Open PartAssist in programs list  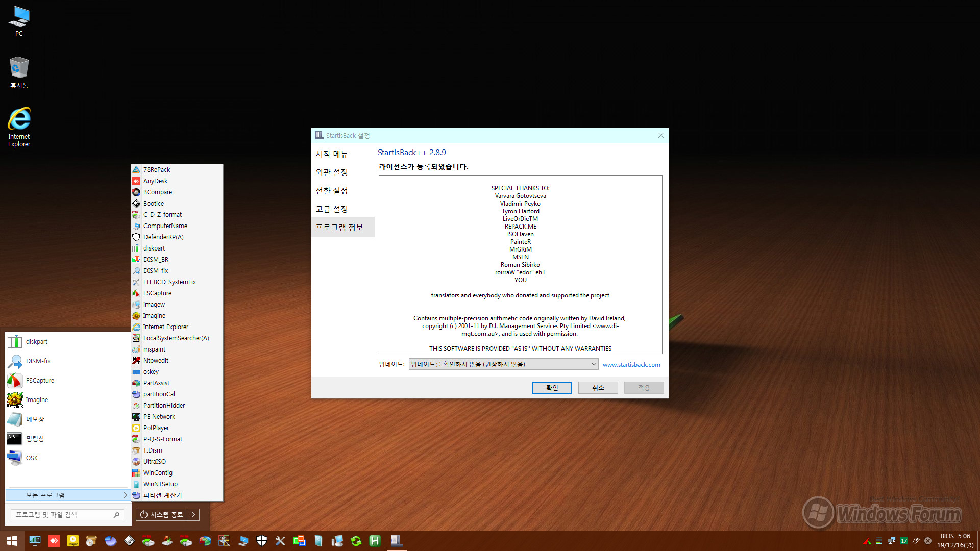pyautogui.click(x=177, y=383)
